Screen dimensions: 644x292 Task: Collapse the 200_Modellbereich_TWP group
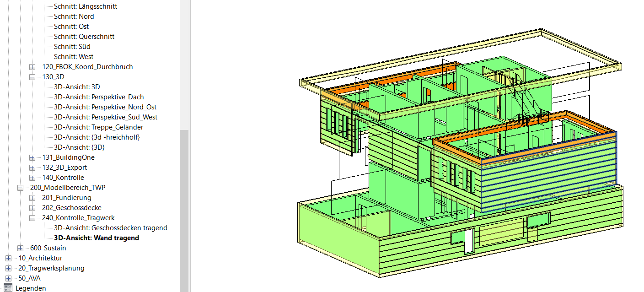[20, 188]
